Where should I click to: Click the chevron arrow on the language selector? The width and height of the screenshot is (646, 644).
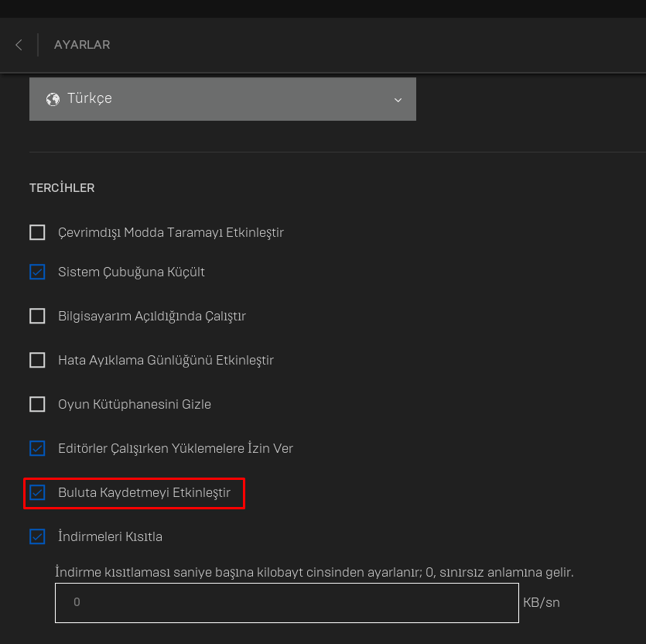[398, 100]
